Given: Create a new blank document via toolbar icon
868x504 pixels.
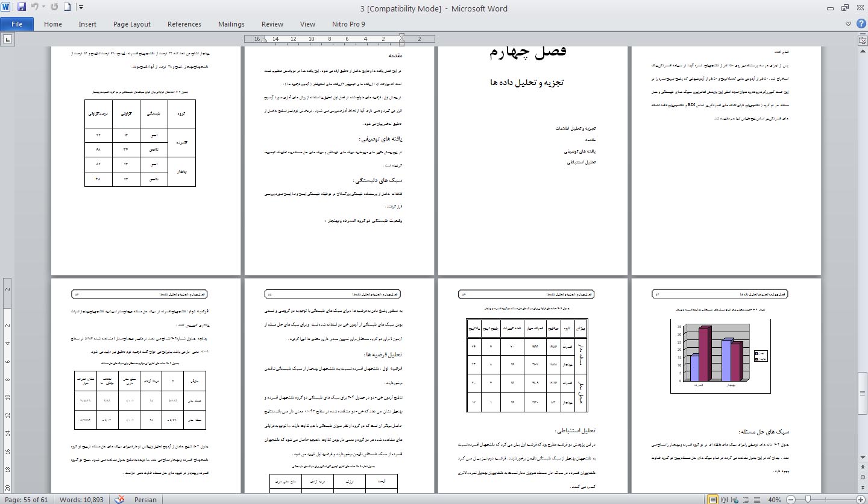Looking at the screenshot, I should (x=68, y=8).
